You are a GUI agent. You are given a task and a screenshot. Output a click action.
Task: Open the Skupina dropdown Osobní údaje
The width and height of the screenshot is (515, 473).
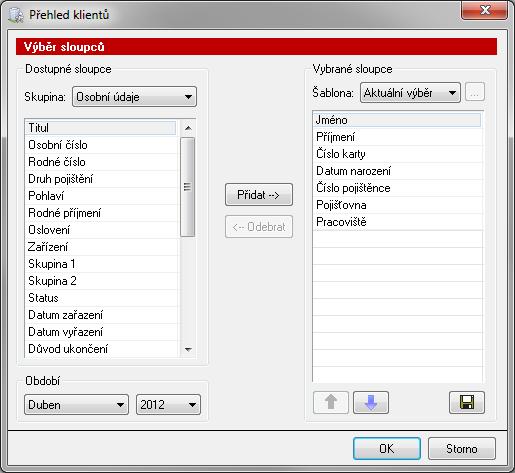pyautogui.click(x=134, y=97)
